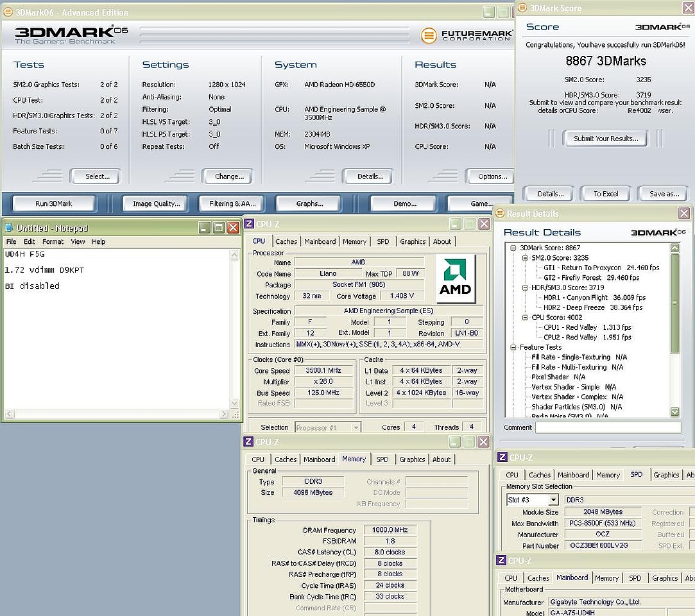Collapse the Feature Tests tree node

[x=513, y=347]
